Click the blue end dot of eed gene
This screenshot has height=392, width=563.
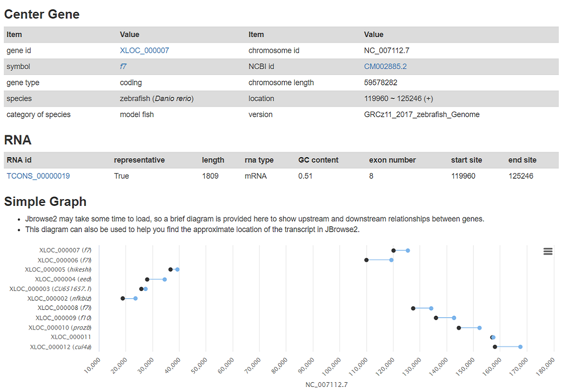point(165,280)
